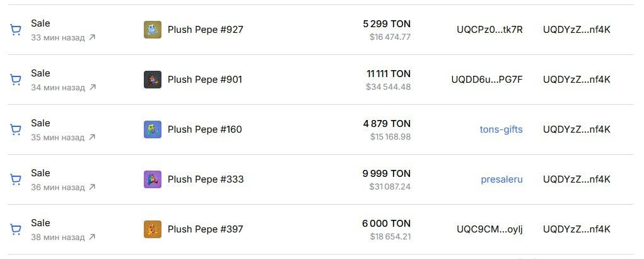Open Plush Pepe #927 thumbnail image
The width and height of the screenshot is (644, 259).
[153, 30]
